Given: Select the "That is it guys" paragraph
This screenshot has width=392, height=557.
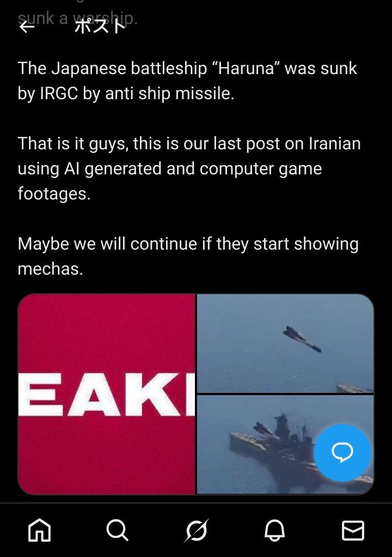Looking at the screenshot, I should [x=189, y=168].
